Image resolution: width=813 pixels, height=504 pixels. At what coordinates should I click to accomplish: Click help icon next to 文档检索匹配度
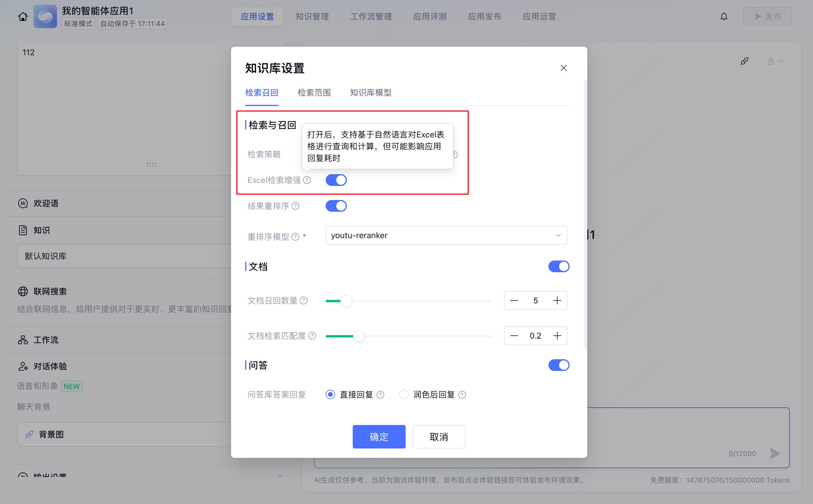pos(312,336)
